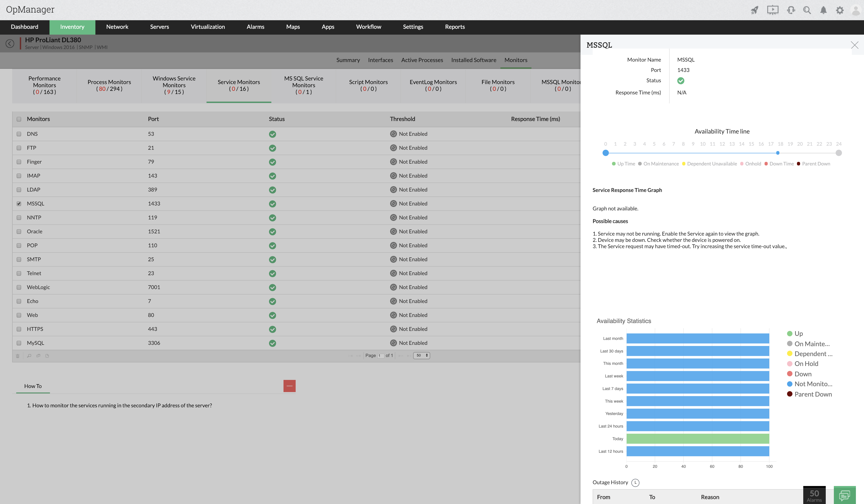Open the chat support icon at bottom right
The width and height of the screenshot is (864, 504).
[x=844, y=495]
